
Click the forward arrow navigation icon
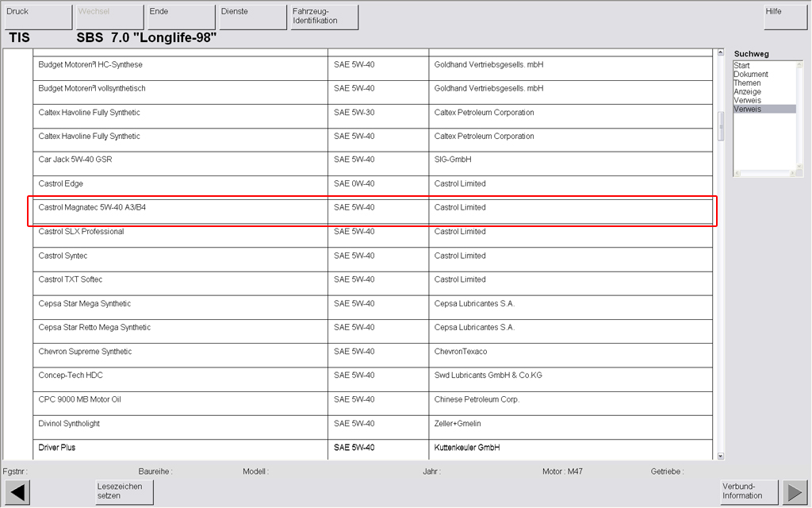[795, 492]
